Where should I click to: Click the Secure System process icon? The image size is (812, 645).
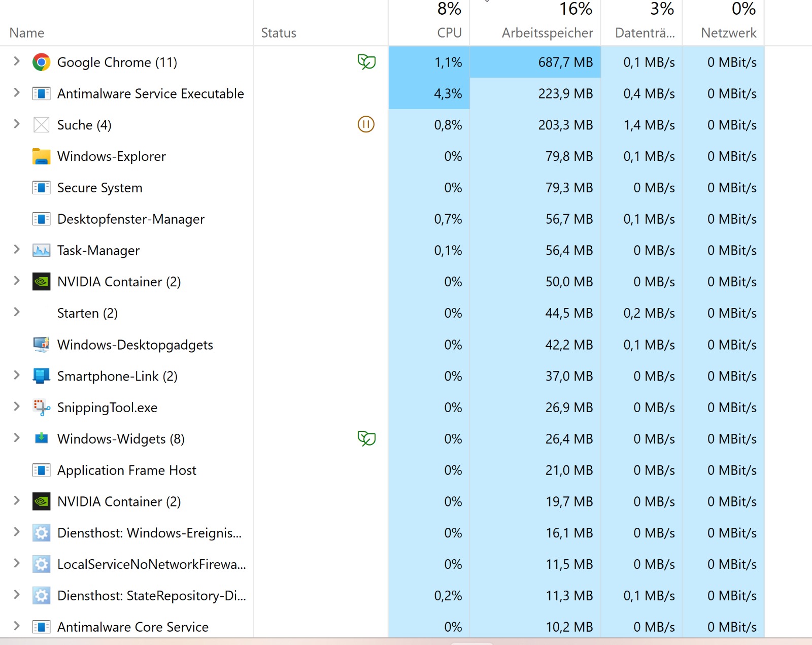41,188
